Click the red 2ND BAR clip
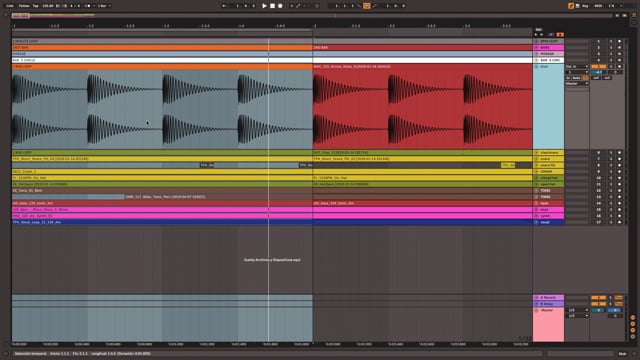This screenshot has height=360, width=640. coord(422,47)
